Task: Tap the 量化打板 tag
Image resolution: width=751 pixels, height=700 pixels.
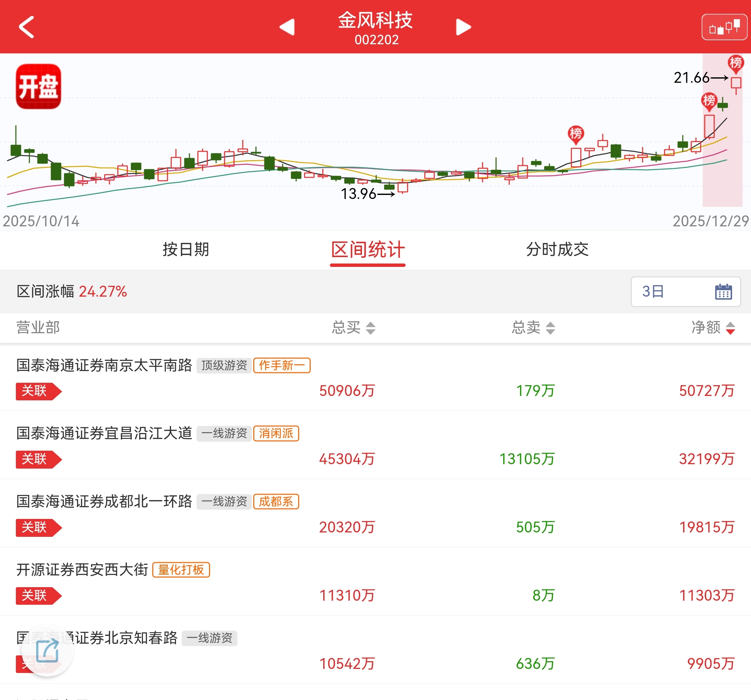Action: point(181,570)
